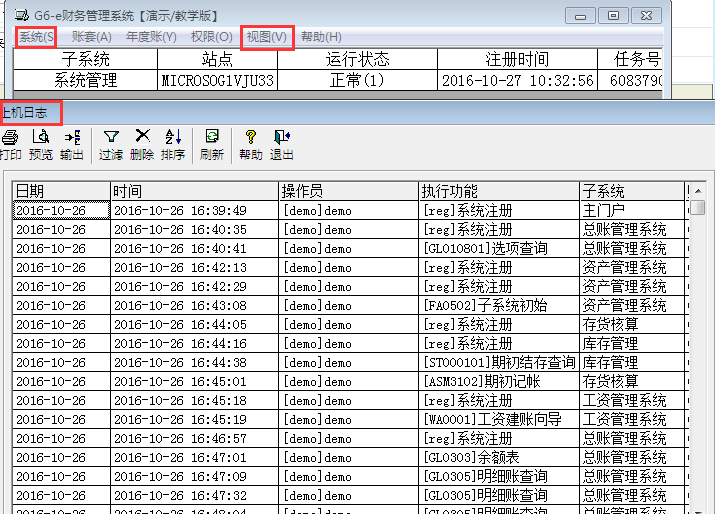This screenshot has height=514, width=715.
Task: Click the 子系统 log column header
Action: 632,191
